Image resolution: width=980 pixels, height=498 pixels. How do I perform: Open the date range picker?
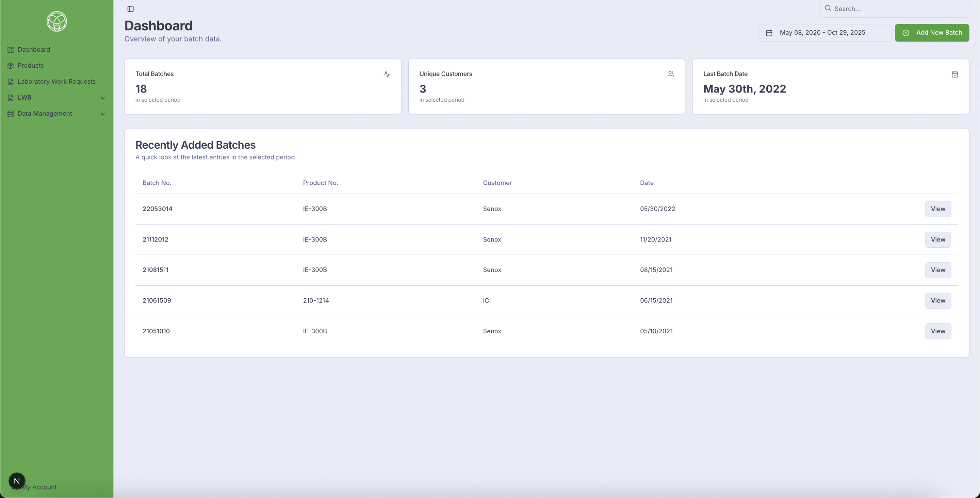[824, 33]
